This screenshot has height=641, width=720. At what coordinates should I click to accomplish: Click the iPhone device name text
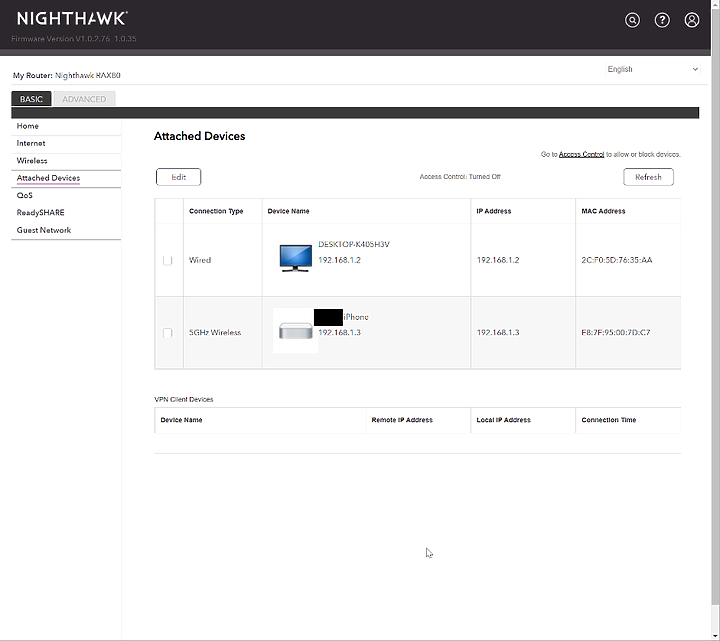tap(356, 317)
